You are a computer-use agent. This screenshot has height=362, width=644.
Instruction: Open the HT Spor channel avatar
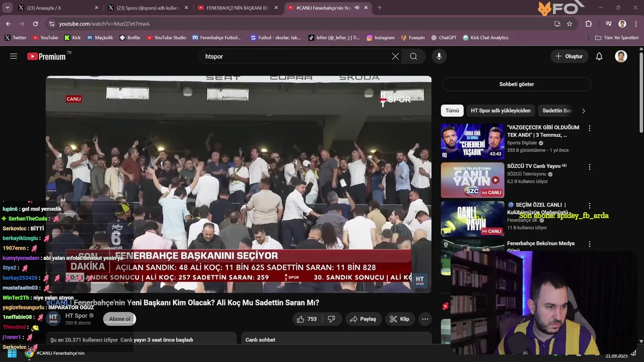pos(53,319)
